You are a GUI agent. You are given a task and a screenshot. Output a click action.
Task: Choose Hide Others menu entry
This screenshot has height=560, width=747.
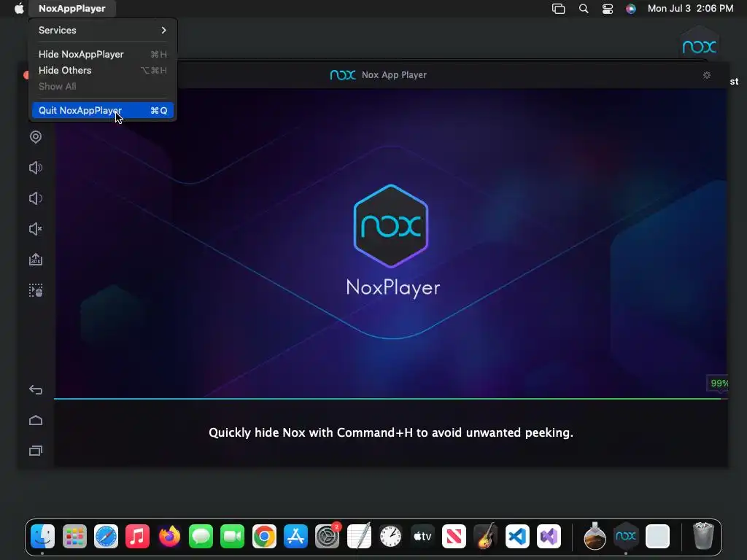tap(102, 71)
